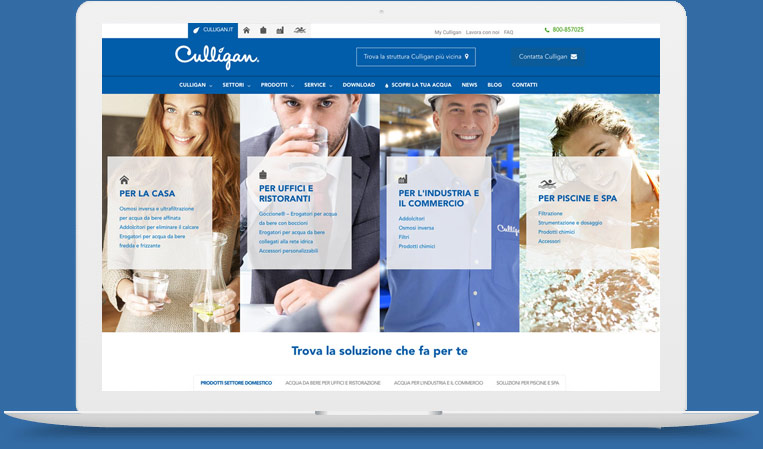The width and height of the screenshot is (763, 449).
Task: Click the factory icon above Per l'industria
Action: pyautogui.click(x=403, y=180)
